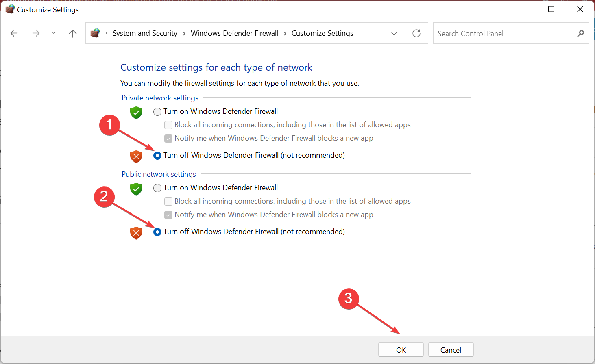The width and height of the screenshot is (595, 364).
Task: Click green shield icon under Private settings
Action: click(136, 113)
